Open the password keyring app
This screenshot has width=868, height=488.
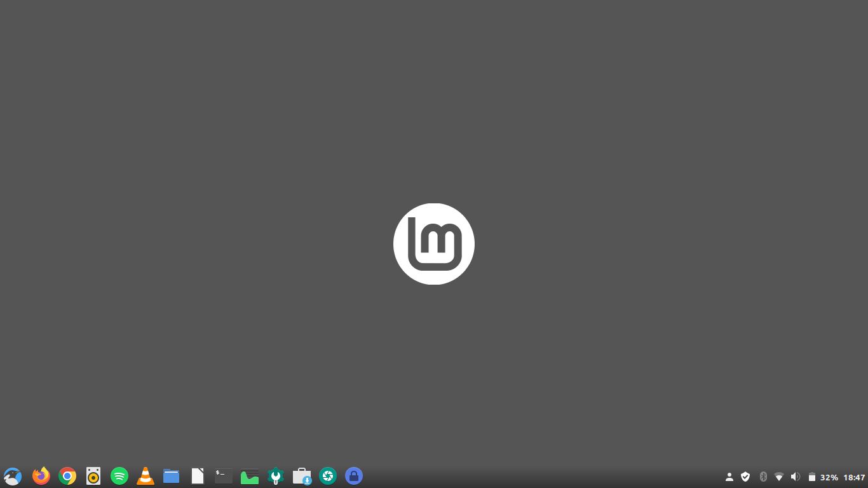(x=353, y=476)
